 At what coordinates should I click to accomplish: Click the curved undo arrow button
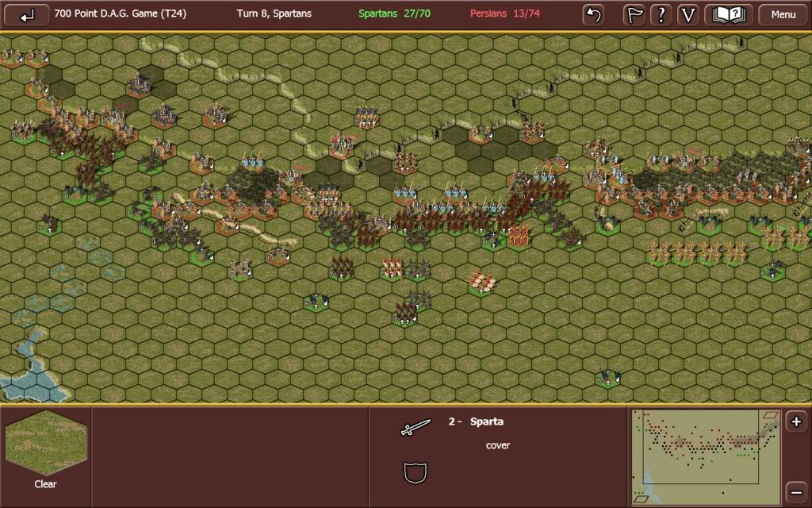(x=593, y=15)
